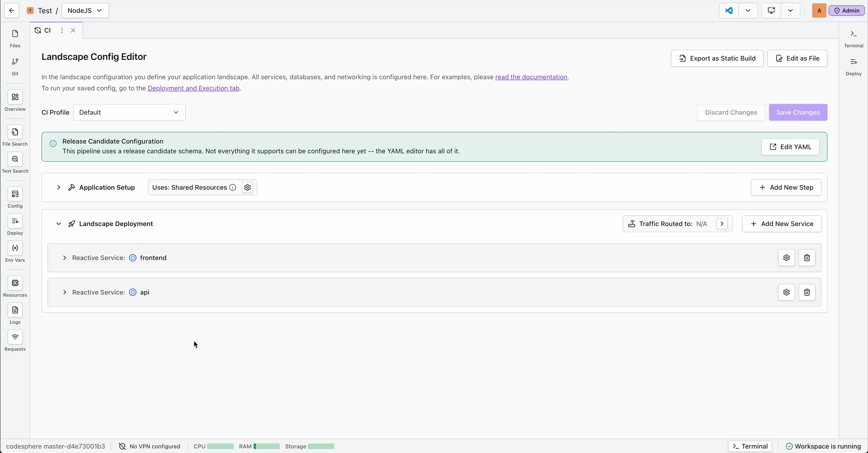Click the user avatar A
Image resolution: width=868 pixels, height=453 pixels.
[x=819, y=10]
